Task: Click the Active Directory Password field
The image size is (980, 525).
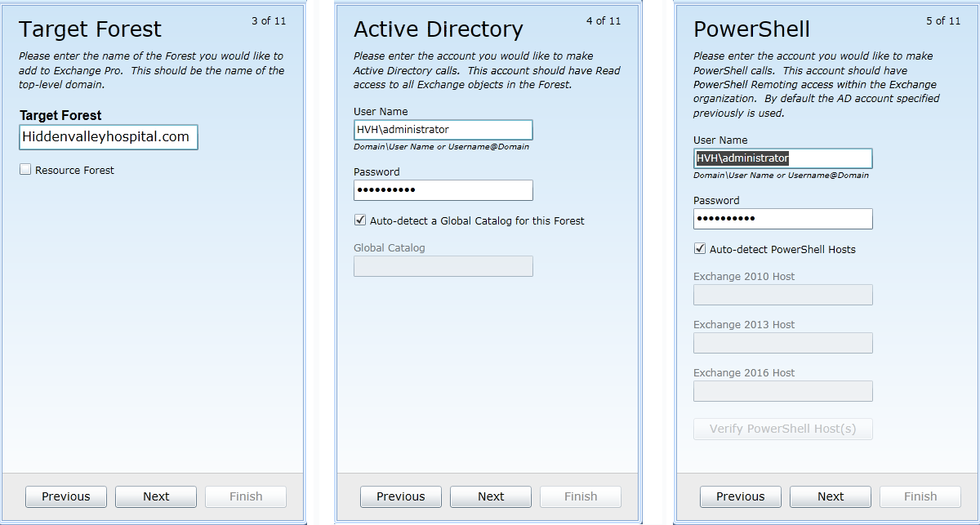Action: (443, 190)
